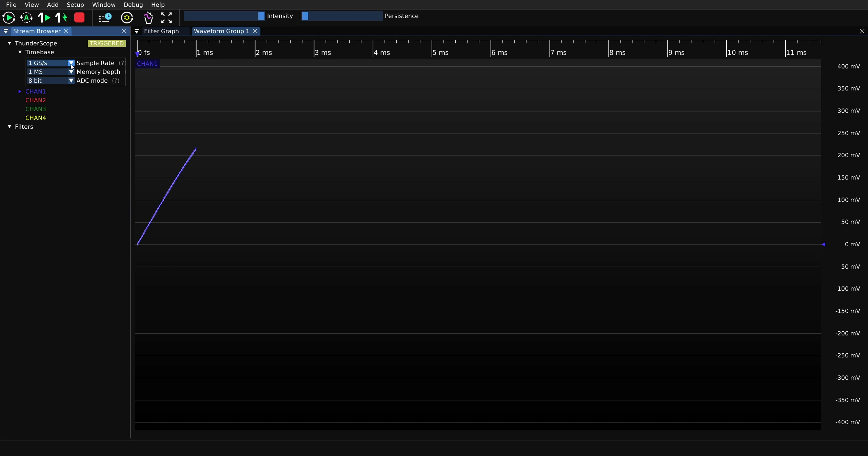Open the Setup menu
The image size is (868, 456).
(75, 5)
